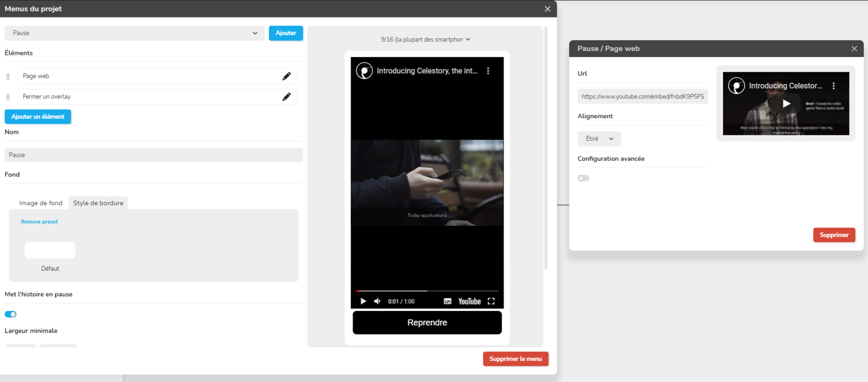868x382 pixels.
Task: Click the channel logo in preview video
Action: coord(365,71)
